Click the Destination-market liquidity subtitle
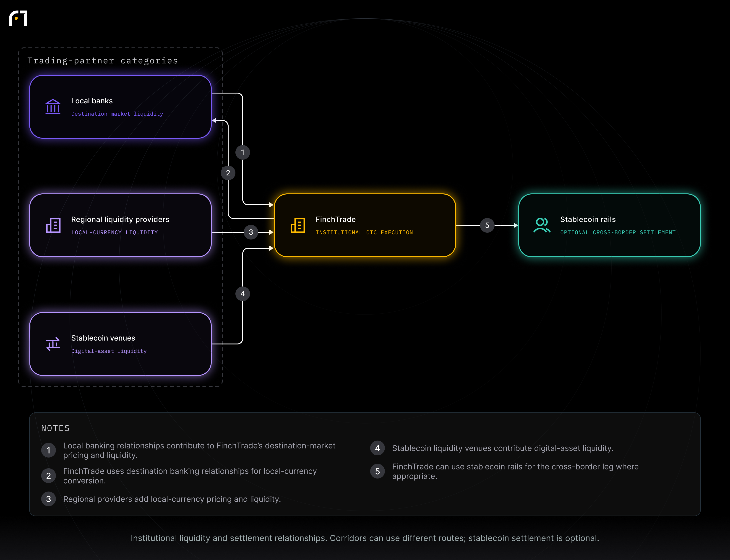This screenshot has height=560, width=730. click(117, 114)
